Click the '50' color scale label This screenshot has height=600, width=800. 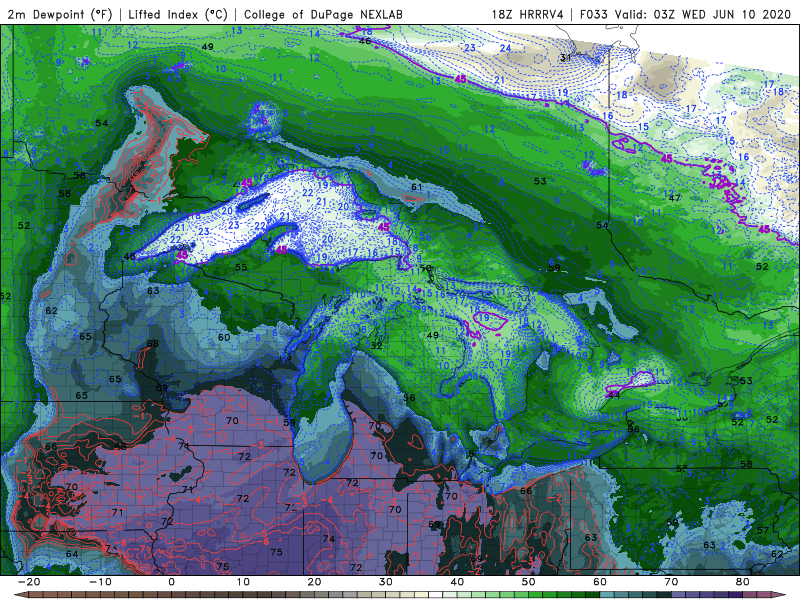(x=529, y=582)
